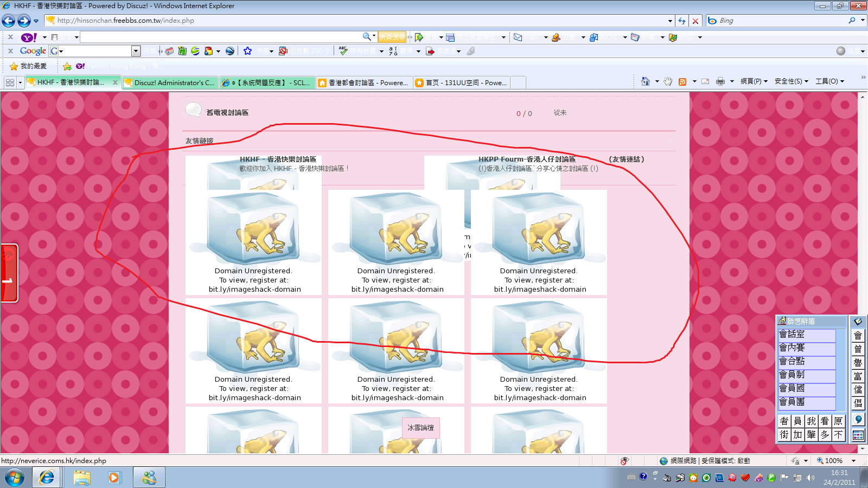Open Internet Explorer from the taskbar
868x488 pixels.
tap(47, 478)
